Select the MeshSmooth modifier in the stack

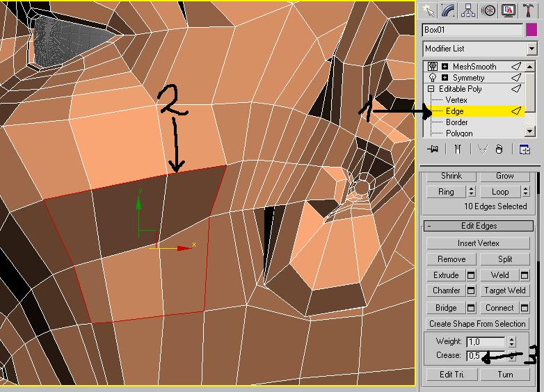coord(474,66)
